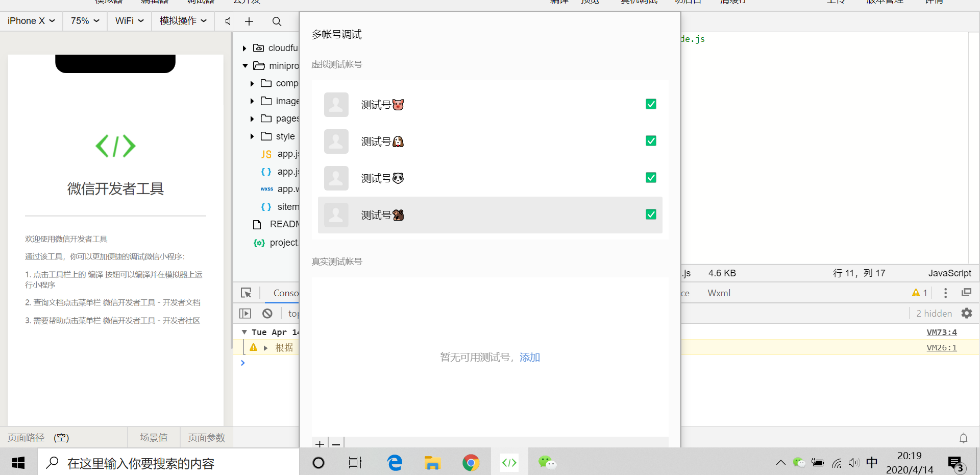Open the 页面参数 tab in status bar

[x=206, y=438]
